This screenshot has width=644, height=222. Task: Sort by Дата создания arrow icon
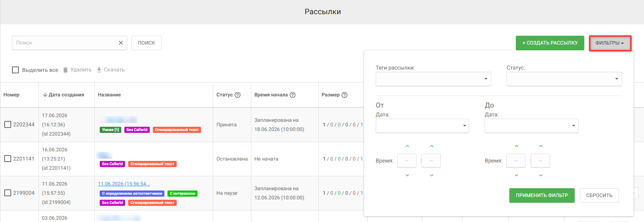45,95
